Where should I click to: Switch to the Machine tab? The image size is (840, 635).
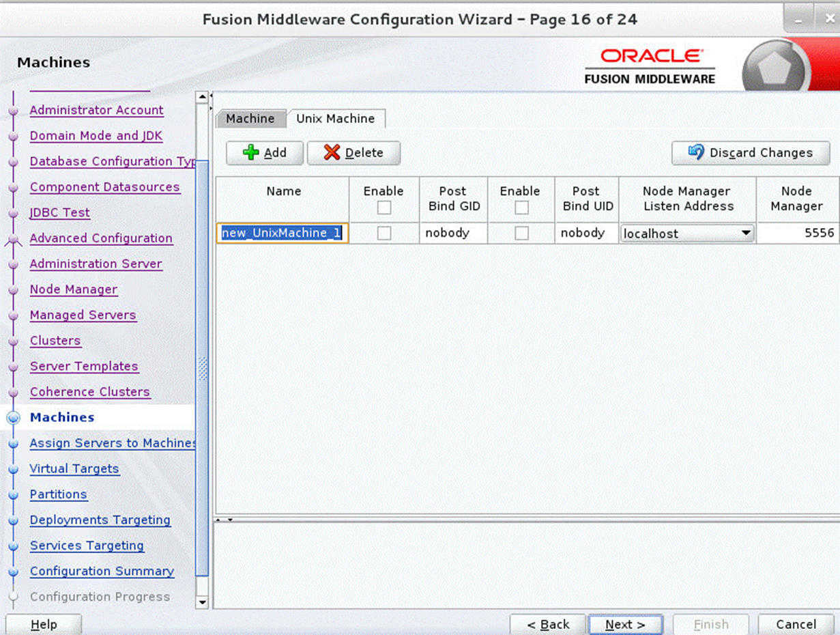[250, 118]
